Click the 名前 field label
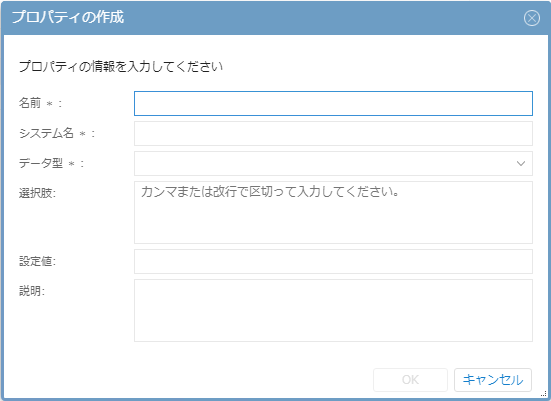 coord(30,103)
